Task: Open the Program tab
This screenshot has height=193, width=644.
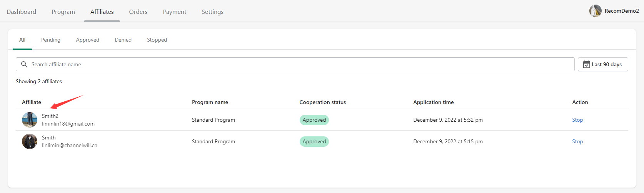Action: [63, 12]
